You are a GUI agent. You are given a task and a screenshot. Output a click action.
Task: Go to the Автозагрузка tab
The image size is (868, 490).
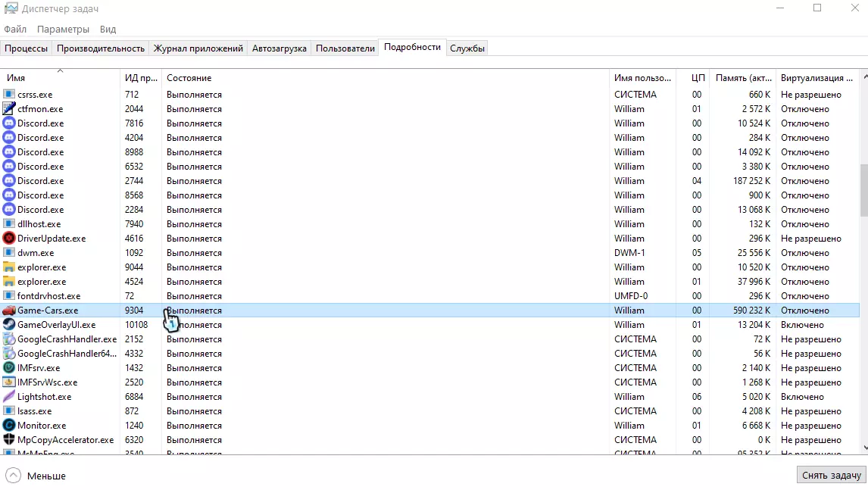[x=279, y=48]
